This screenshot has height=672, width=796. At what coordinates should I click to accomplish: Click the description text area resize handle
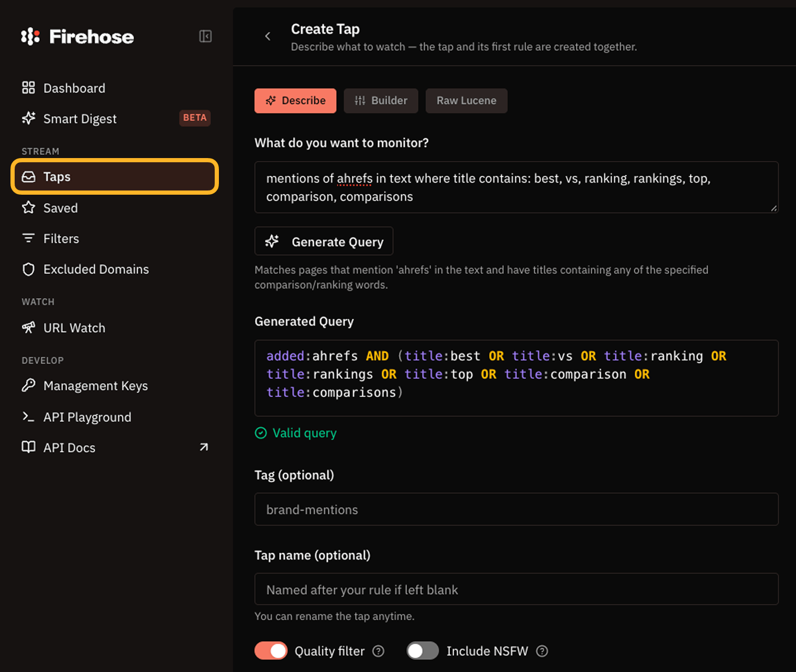(x=773, y=208)
